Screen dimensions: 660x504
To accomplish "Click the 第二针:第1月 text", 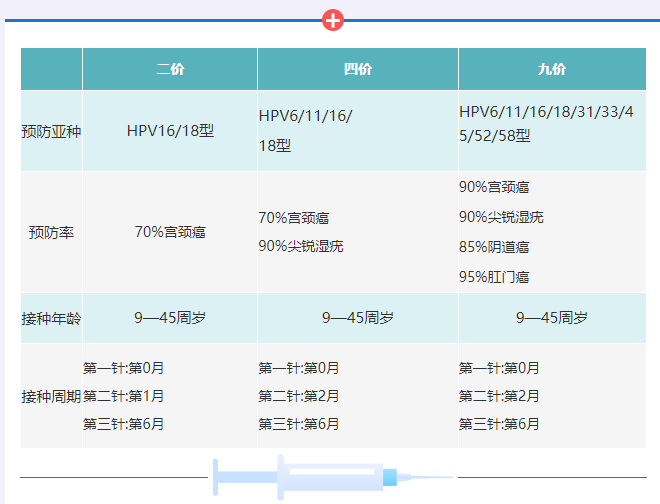I will [124, 396].
